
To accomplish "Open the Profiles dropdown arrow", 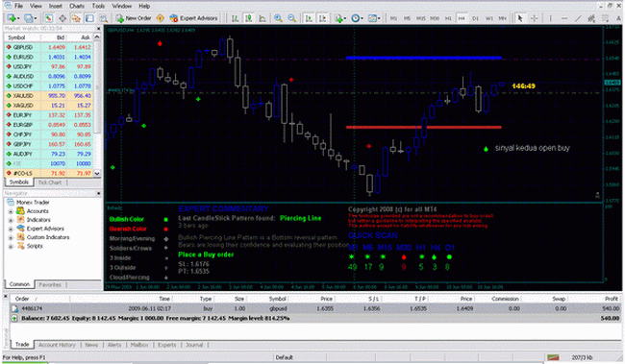I will click(35, 18).
